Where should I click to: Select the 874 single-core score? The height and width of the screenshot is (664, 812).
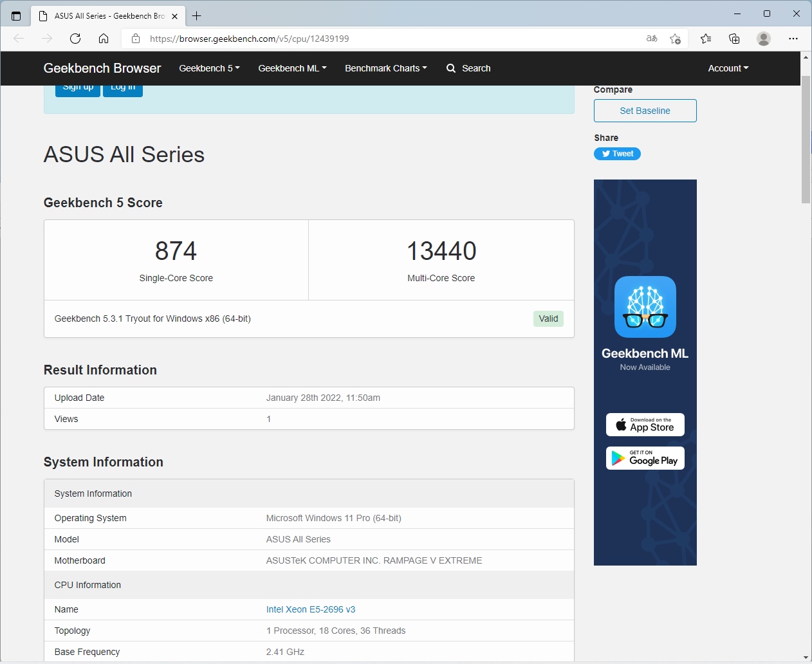point(176,251)
